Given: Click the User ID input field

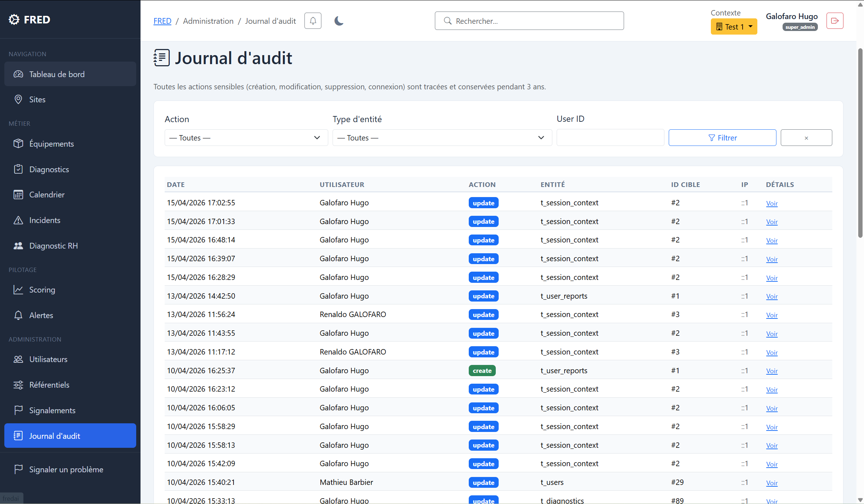Looking at the screenshot, I should tap(610, 138).
